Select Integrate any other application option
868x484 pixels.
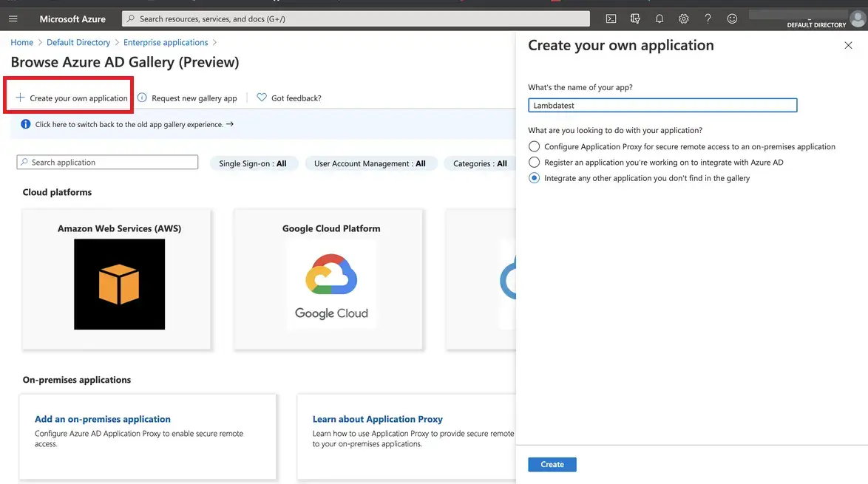point(534,177)
